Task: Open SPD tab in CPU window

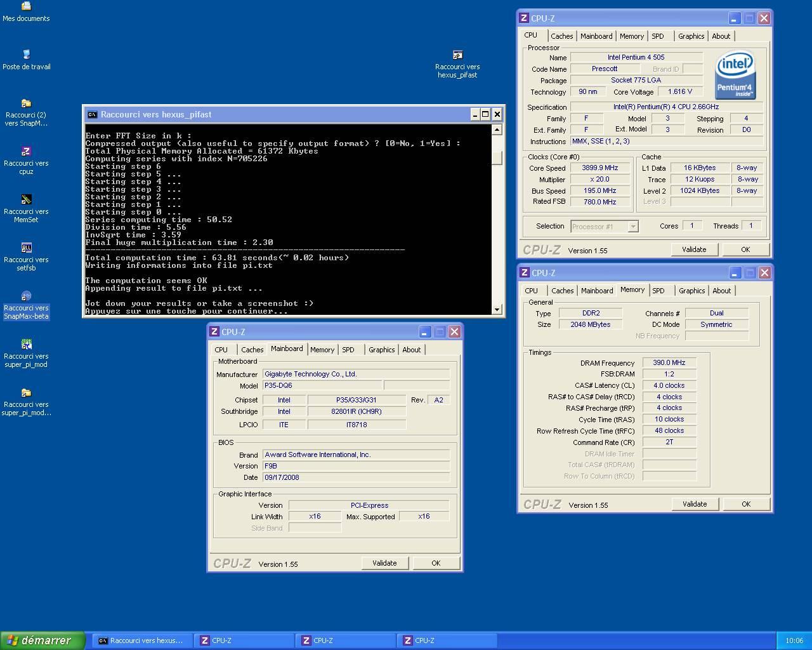Action: (x=658, y=36)
